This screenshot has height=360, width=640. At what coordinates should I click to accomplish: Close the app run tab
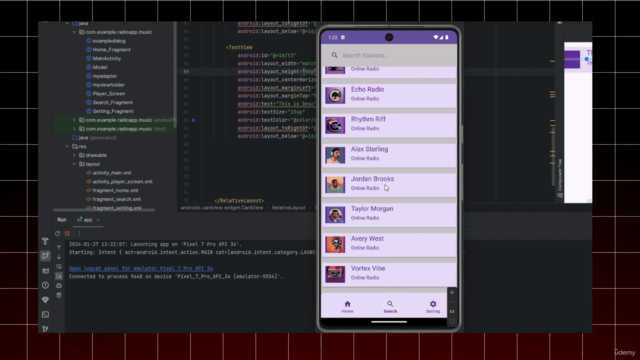point(98,220)
